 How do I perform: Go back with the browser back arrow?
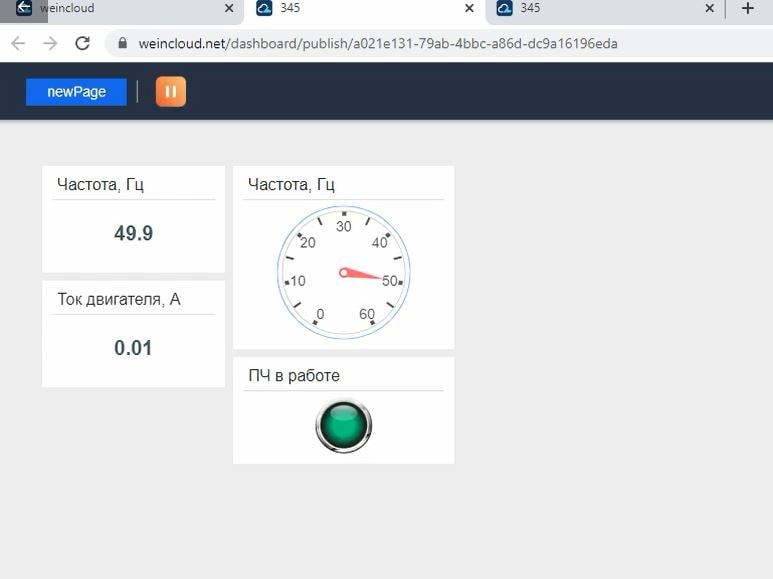pyautogui.click(x=18, y=43)
